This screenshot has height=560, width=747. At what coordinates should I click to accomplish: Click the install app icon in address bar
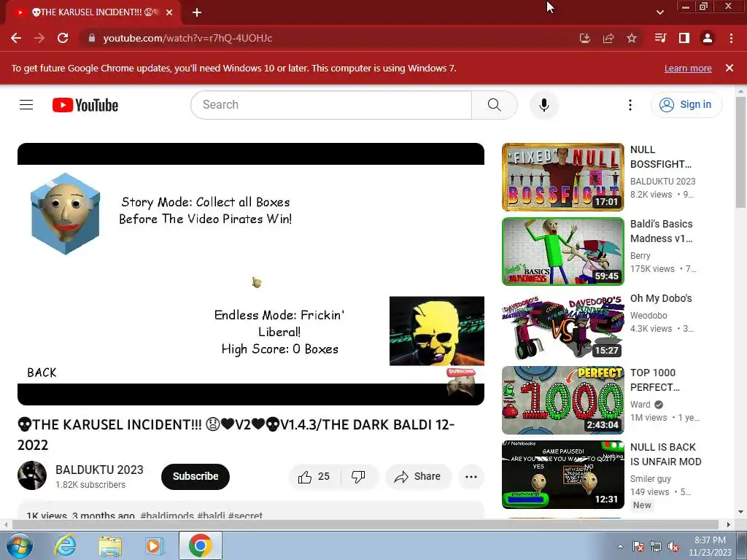pyautogui.click(x=585, y=38)
